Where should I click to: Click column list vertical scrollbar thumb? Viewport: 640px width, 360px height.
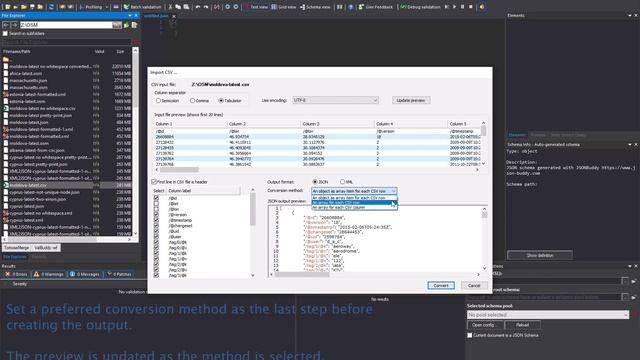tap(253, 208)
